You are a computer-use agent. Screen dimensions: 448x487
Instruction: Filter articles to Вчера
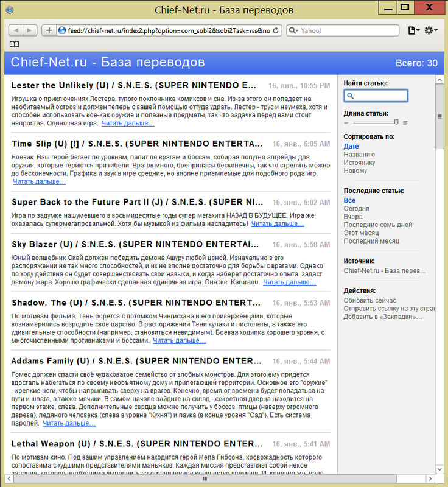click(x=353, y=217)
